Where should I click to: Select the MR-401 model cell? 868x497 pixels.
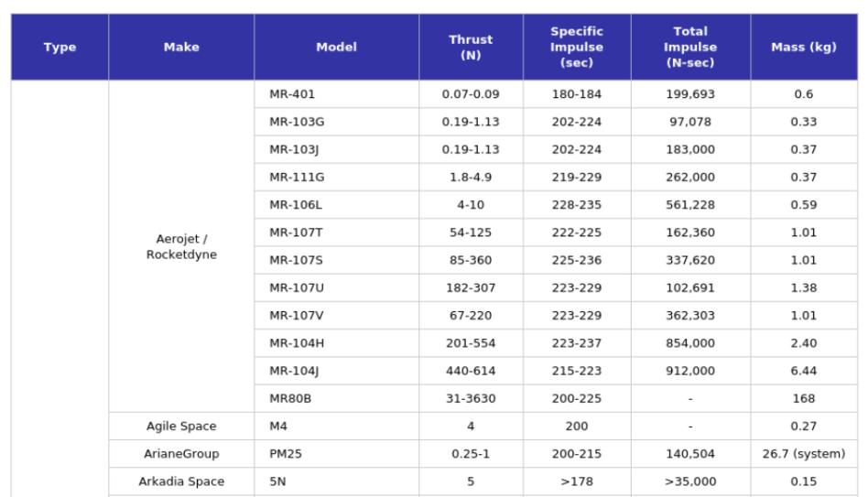(x=292, y=94)
